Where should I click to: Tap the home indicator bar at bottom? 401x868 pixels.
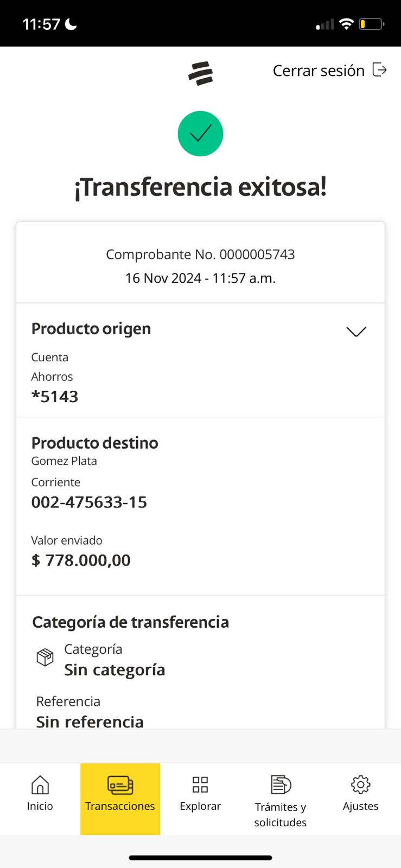[200, 858]
